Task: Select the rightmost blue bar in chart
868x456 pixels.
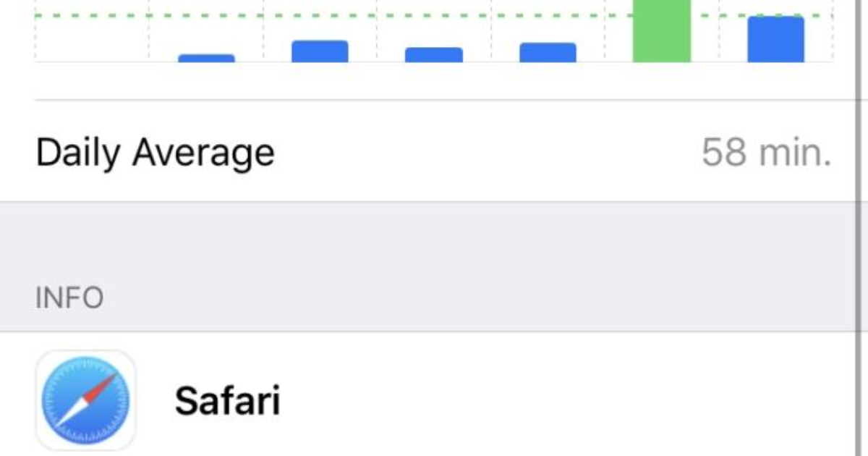Action: pyautogui.click(x=775, y=40)
